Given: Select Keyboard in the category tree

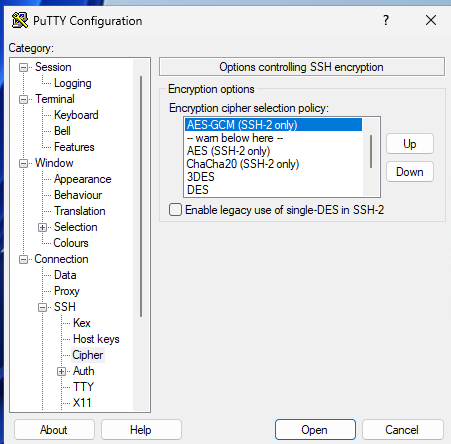Looking at the screenshot, I should tap(76, 115).
